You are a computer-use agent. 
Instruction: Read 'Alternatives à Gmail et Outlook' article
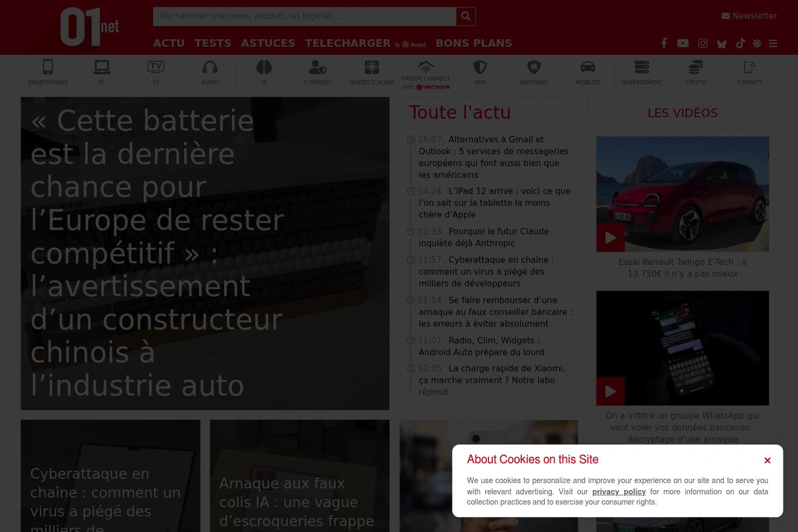pyautogui.click(x=493, y=157)
